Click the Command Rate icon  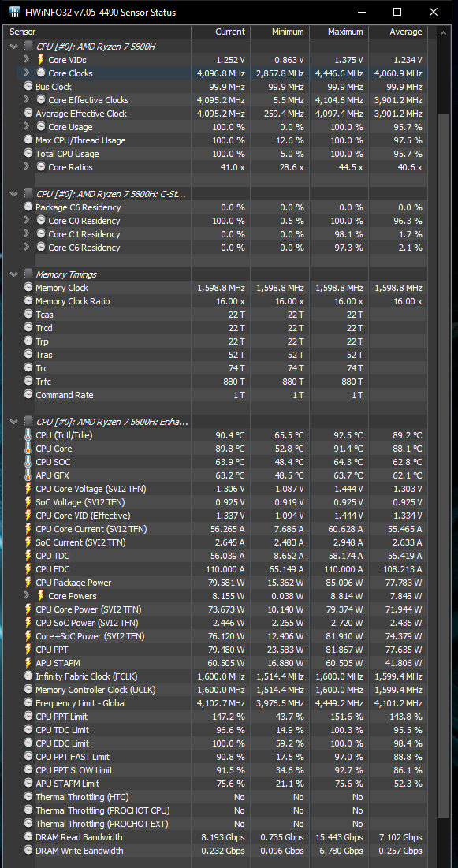tap(28, 395)
